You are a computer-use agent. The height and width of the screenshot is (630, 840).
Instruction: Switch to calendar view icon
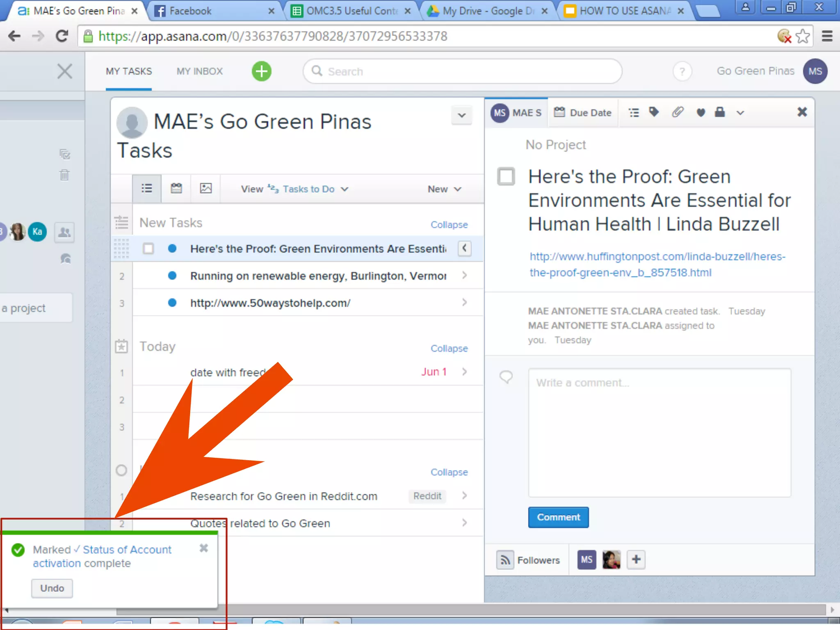[x=176, y=189]
